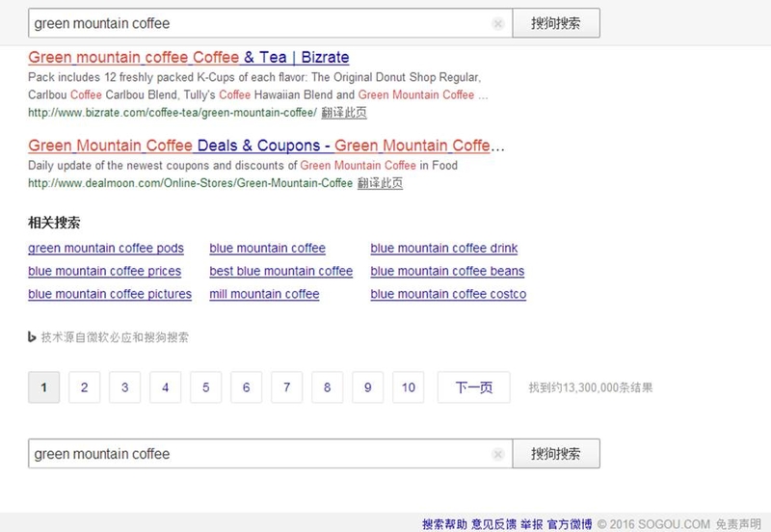Open 意见反馈 feedback footer link
This screenshot has width=771, height=532.
(494, 524)
